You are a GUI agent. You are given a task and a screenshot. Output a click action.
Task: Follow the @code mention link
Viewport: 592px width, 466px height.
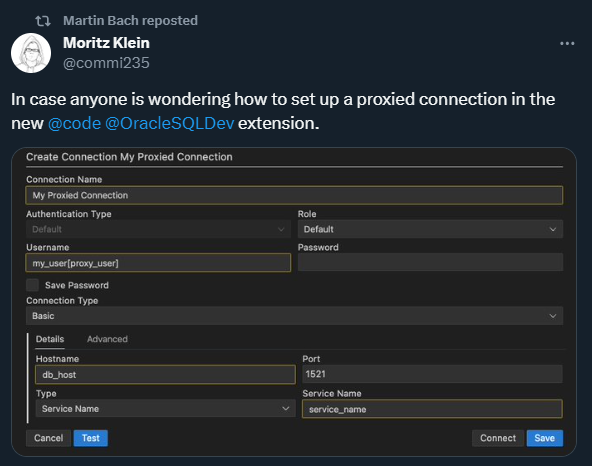[x=75, y=123]
